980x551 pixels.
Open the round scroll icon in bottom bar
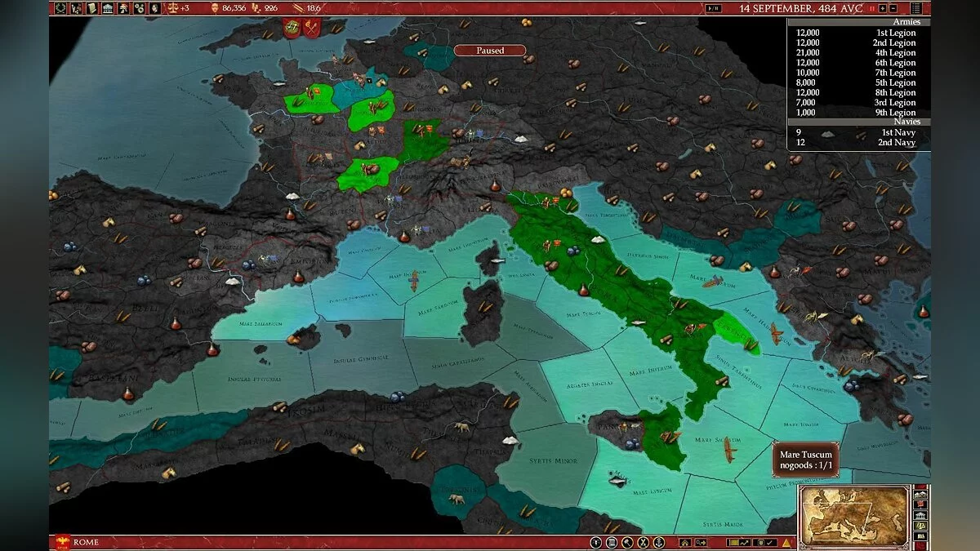pyautogui.click(x=611, y=543)
